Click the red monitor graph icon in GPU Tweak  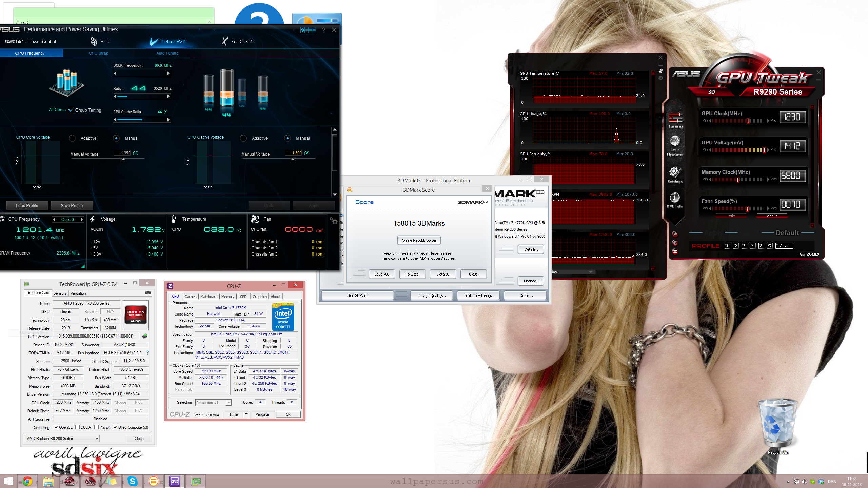(675, 251)
